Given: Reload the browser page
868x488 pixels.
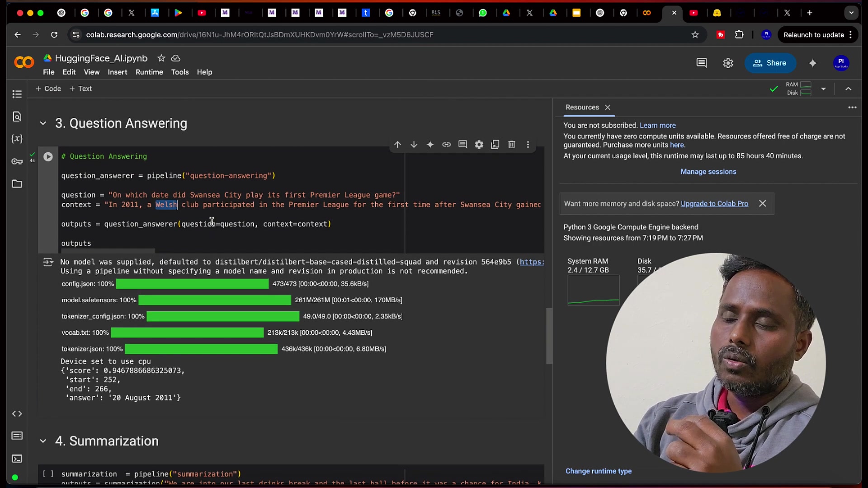Looking at the screenshot, I should pos(54,35).
